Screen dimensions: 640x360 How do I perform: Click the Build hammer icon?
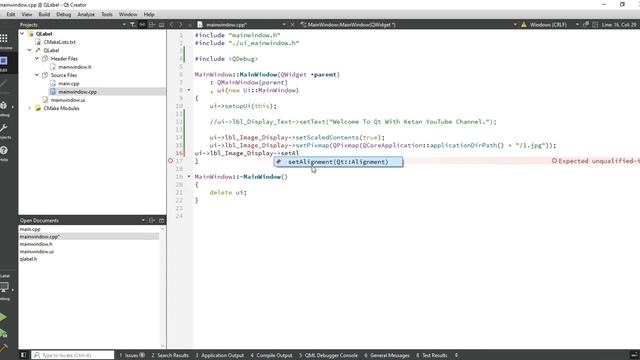(x=3, y=348)
